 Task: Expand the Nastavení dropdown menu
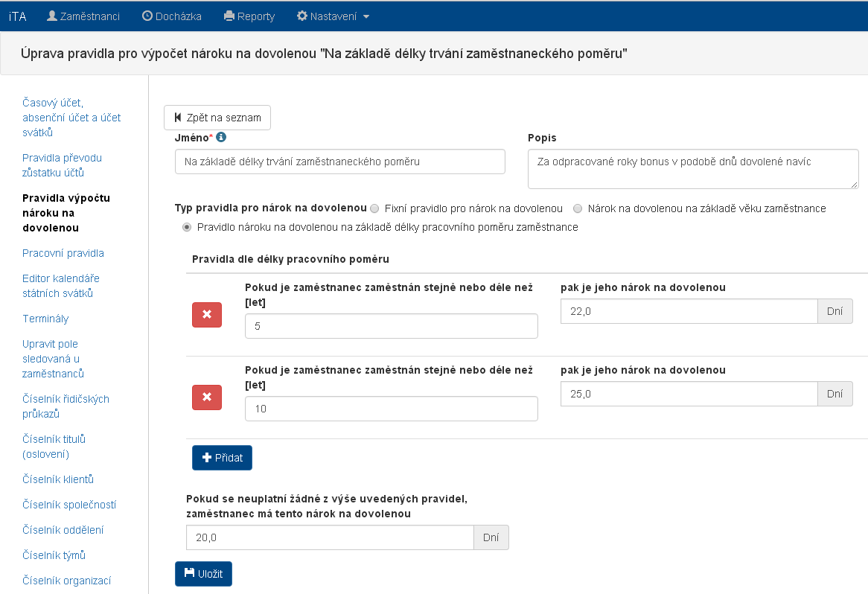[x=333, y=16]
